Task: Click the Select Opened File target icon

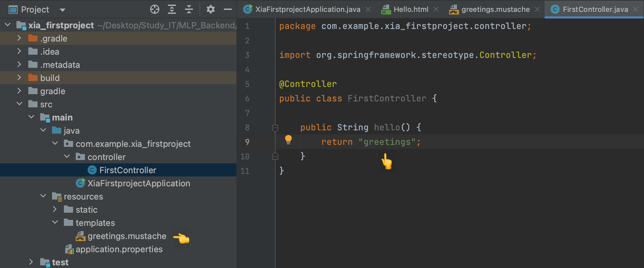Action: [155, 9]
